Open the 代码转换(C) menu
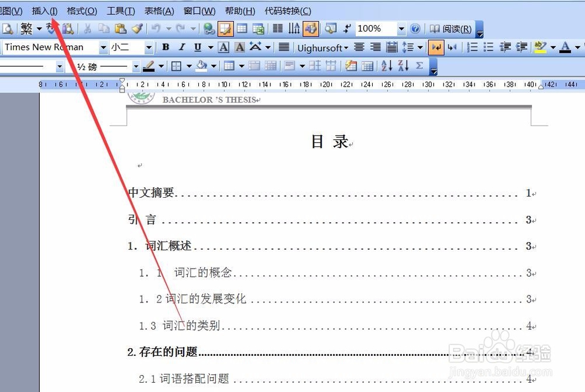 [x=288, y=11]
